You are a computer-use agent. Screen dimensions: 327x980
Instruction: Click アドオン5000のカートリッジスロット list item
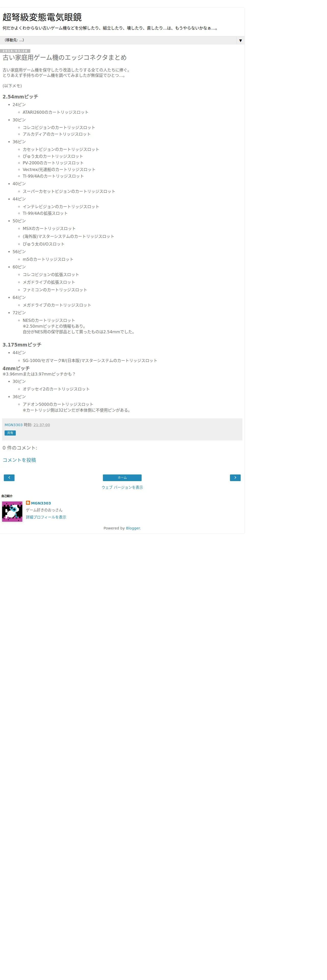pyautogui.click(x=58, y=405)
